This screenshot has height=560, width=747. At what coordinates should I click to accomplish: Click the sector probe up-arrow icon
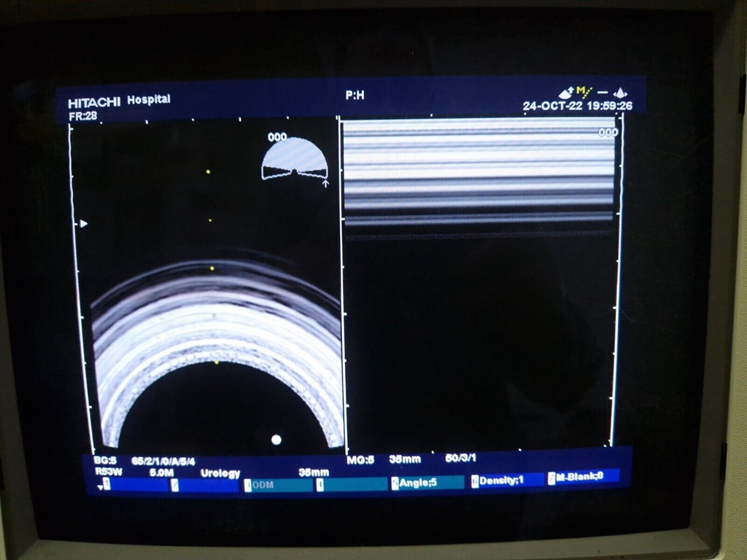[566, 93]
